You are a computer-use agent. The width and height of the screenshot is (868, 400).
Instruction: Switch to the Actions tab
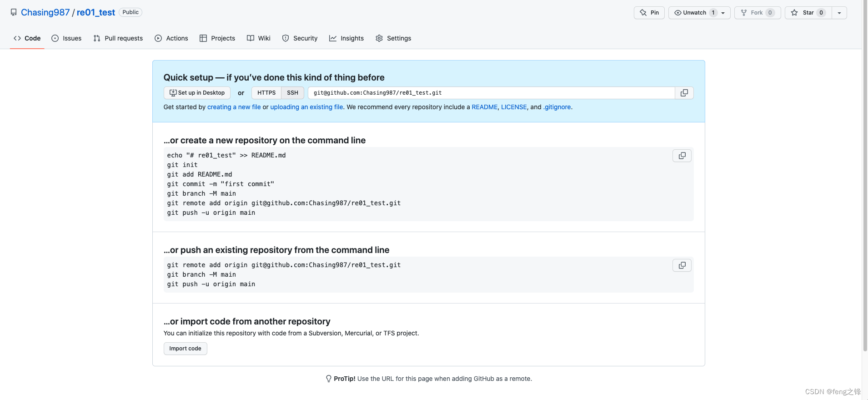[x=171, y=38]
